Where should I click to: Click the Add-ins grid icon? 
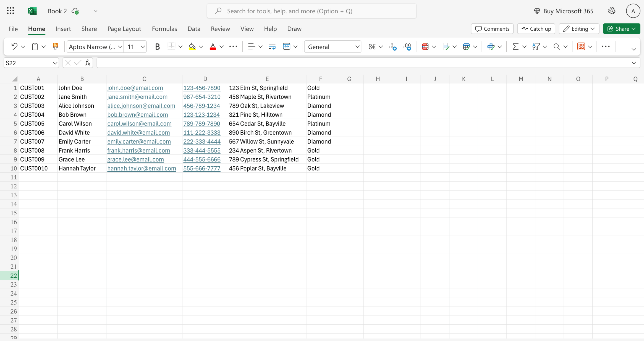click(x=581, y=47)
